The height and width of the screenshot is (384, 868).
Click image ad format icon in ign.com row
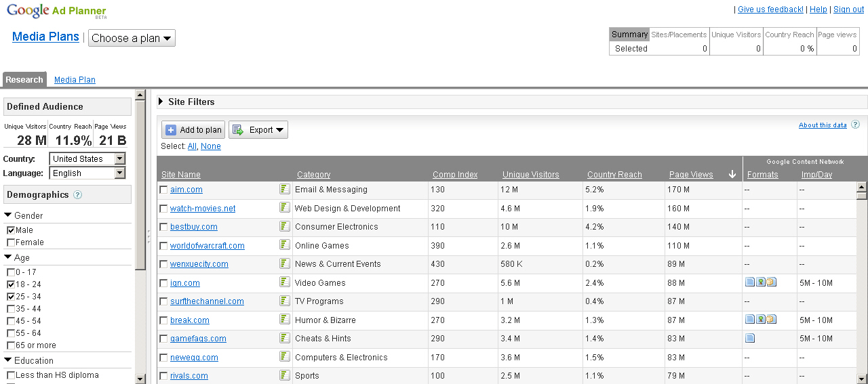click(761, 282)
